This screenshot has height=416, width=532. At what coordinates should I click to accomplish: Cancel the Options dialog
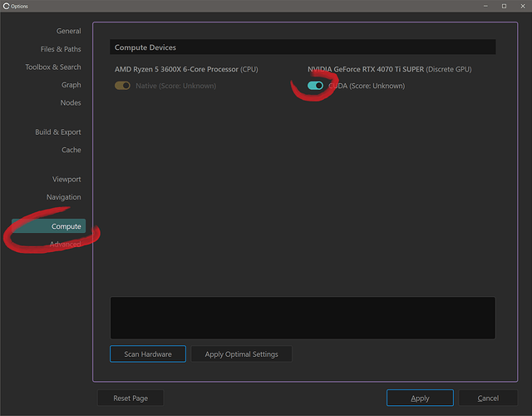488,398
